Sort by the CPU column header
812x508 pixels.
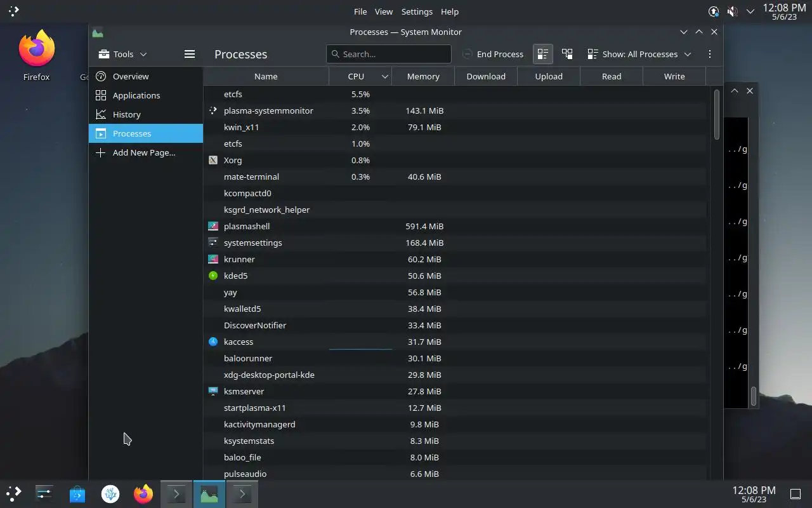360,76
